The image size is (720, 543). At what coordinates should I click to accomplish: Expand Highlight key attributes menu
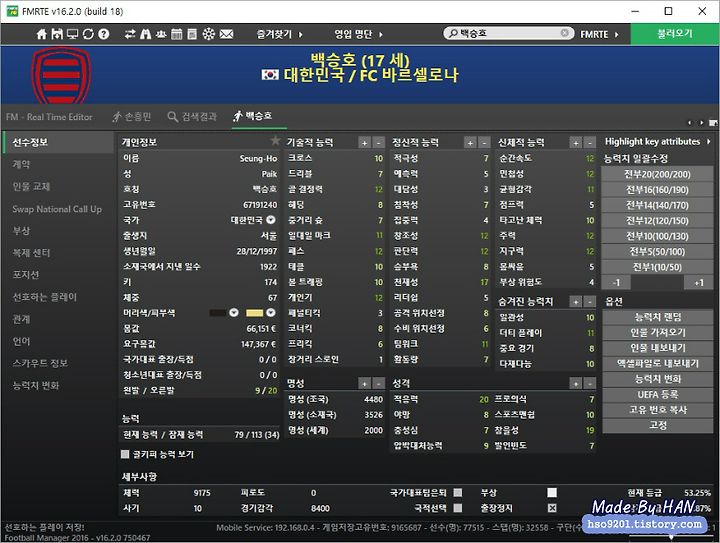click(x=658, y=141)
